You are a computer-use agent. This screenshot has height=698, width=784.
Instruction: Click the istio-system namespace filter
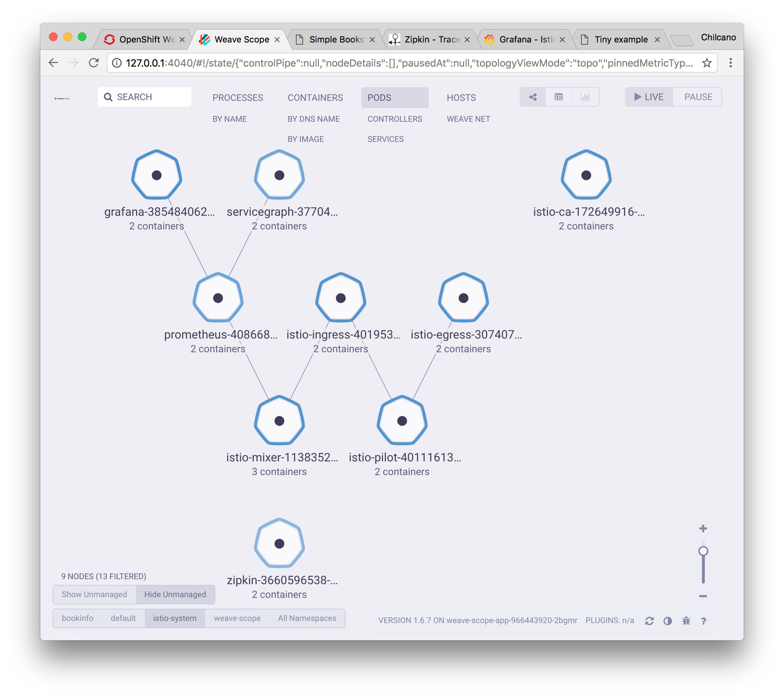click(175, 618)
